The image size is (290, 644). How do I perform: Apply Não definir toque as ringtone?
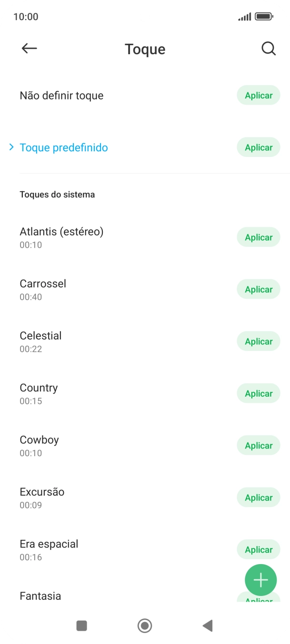coord(258,95)
